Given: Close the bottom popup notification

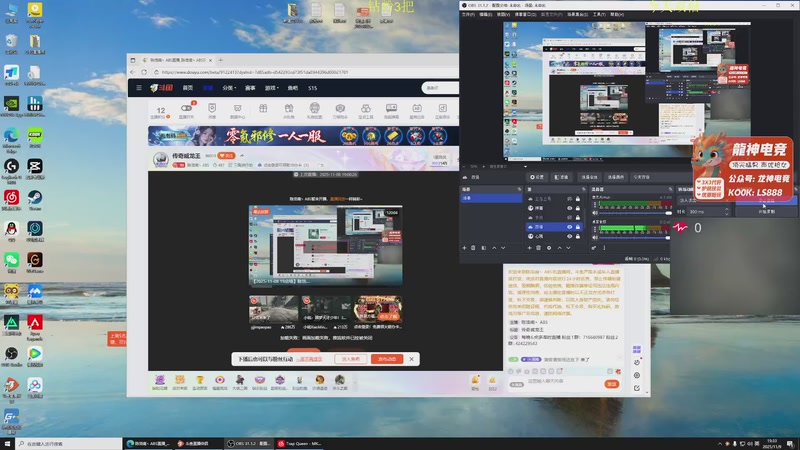Looking at the screenshot, I should [411, 359].
